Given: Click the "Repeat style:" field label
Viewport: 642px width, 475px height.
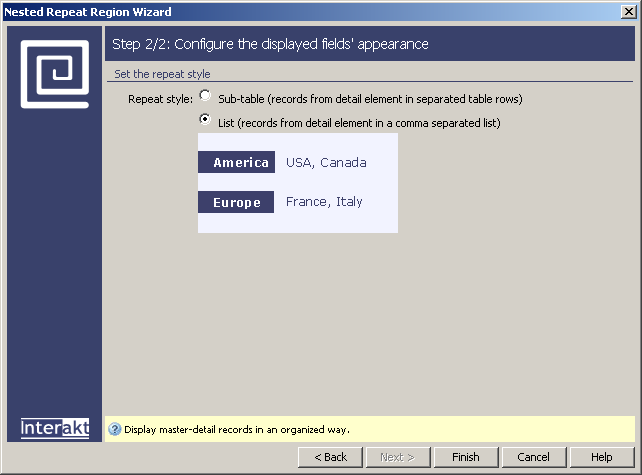Looking at the screenshot, I should [x=160, y=99].
